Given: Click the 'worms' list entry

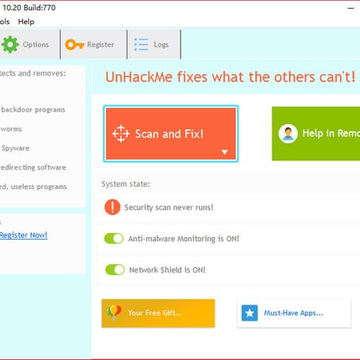Looking at the screenshot, I should pyautogui.click(x=11, y=129).
